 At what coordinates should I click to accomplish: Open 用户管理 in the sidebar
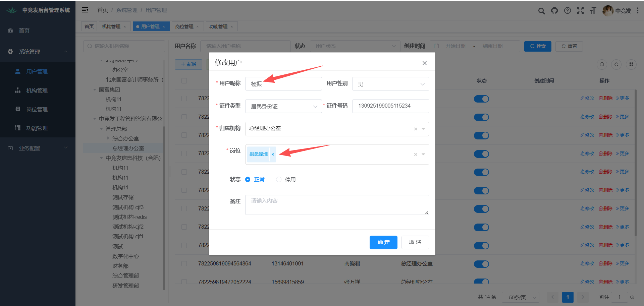coord(38,71)
